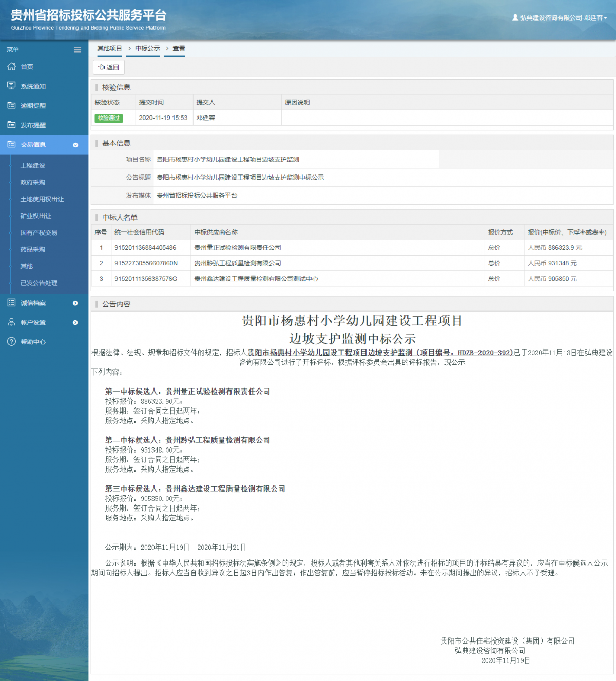Open the user dropdown 弘典建设咨询有限公司-邓廷容
The width and height of the screenshot is (616, 681).
[560, 17]
